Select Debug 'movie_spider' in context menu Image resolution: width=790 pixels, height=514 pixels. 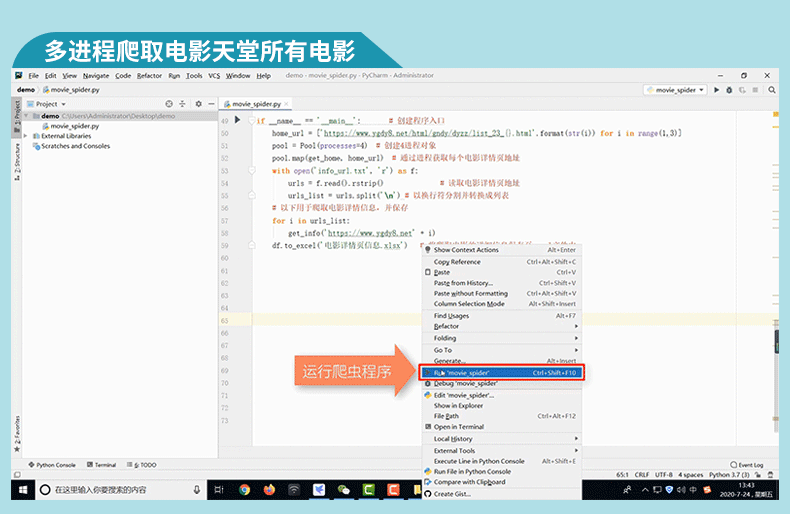(502, 383)
